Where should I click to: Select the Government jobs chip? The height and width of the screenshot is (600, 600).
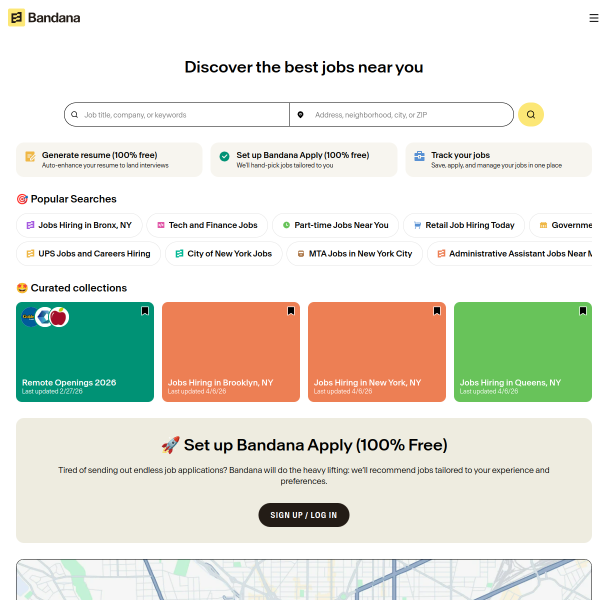(561, 225)
